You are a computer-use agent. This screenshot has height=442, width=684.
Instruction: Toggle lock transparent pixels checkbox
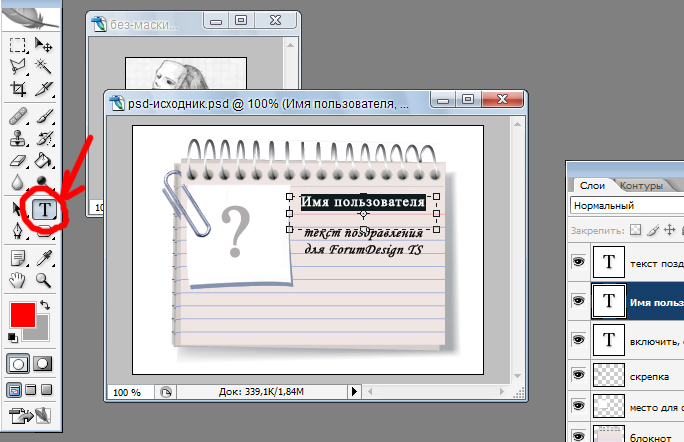(x=636, y=230)
